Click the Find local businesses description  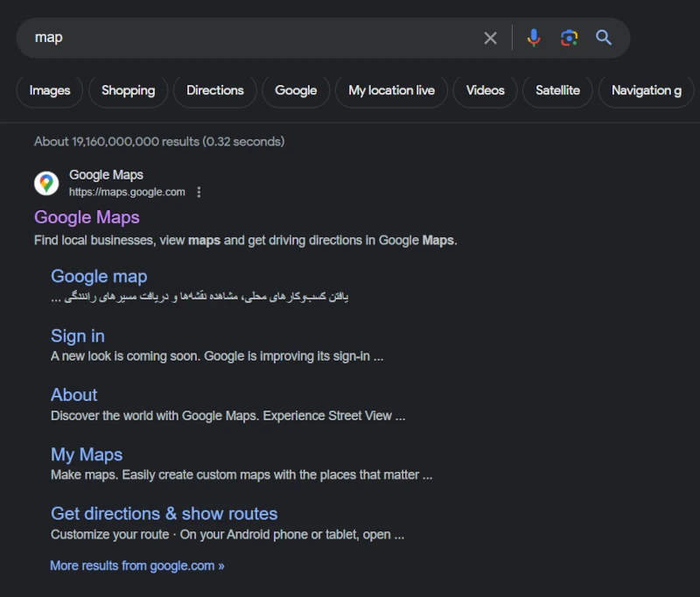tap(246, 240)
